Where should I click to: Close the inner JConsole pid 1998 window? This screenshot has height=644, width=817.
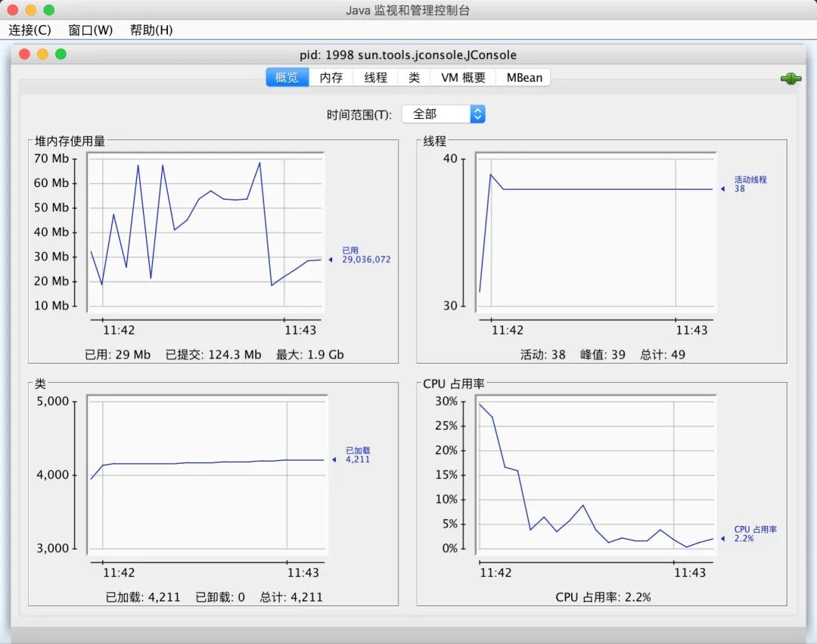(24, 54)
